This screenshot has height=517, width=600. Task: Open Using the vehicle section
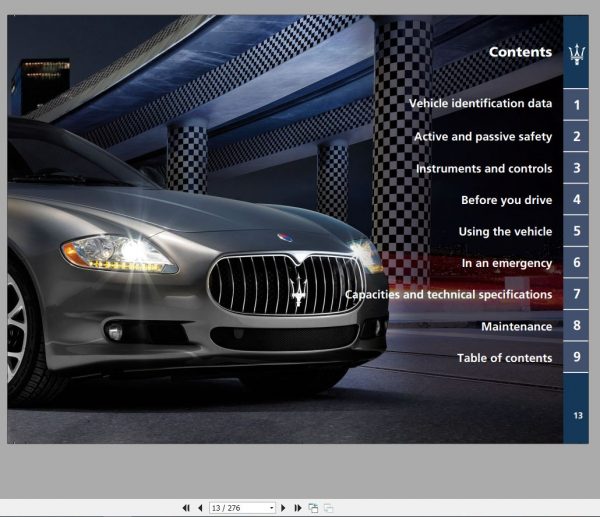point(505,232)
